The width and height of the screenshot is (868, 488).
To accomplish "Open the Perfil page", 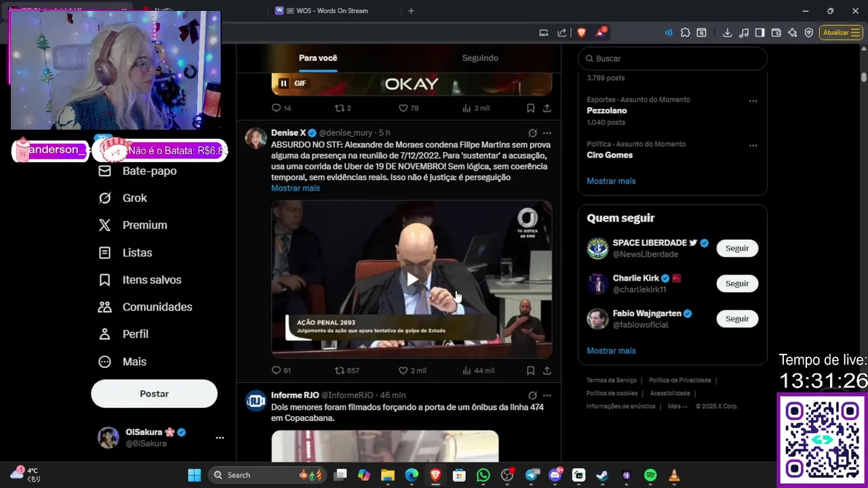I will click(123, 334).
